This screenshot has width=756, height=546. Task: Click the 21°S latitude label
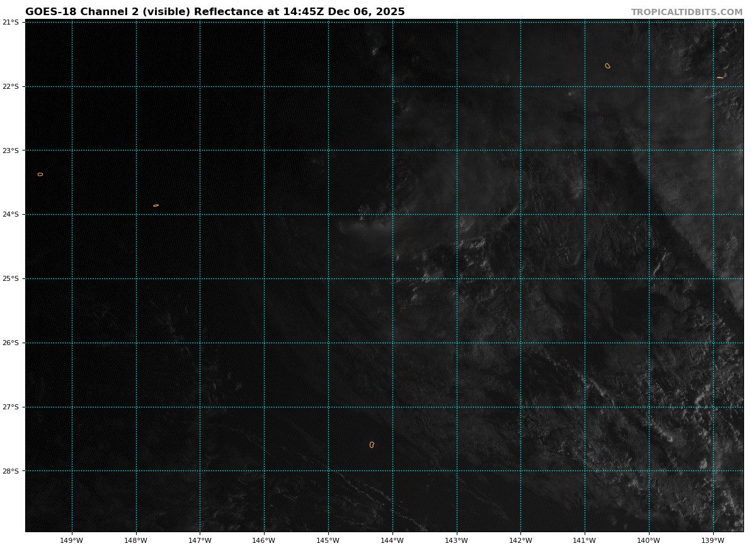point(11,22)
